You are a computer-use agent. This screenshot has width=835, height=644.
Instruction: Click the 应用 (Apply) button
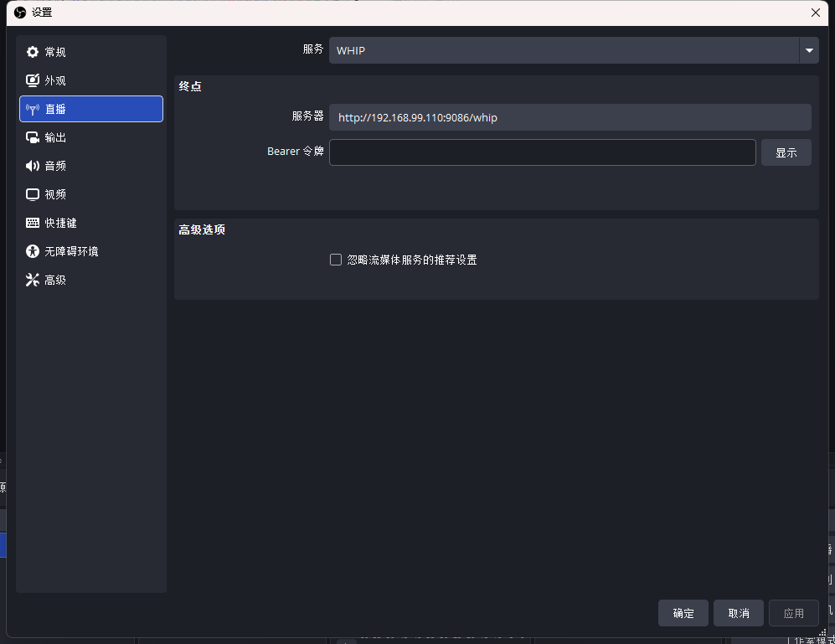tap(793, 612)
